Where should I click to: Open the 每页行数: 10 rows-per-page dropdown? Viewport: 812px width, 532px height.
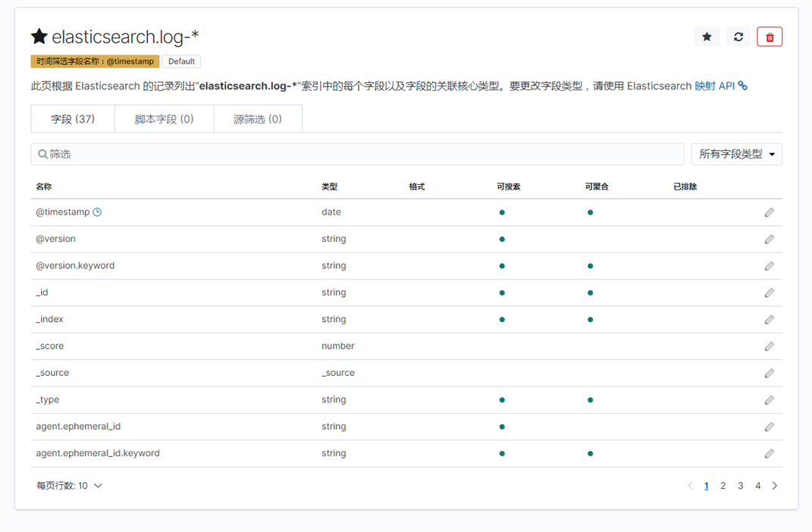70,486
